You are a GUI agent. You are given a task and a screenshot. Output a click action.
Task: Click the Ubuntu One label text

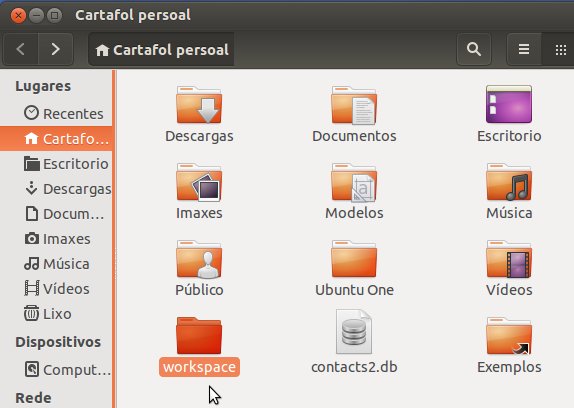point(354,290)
